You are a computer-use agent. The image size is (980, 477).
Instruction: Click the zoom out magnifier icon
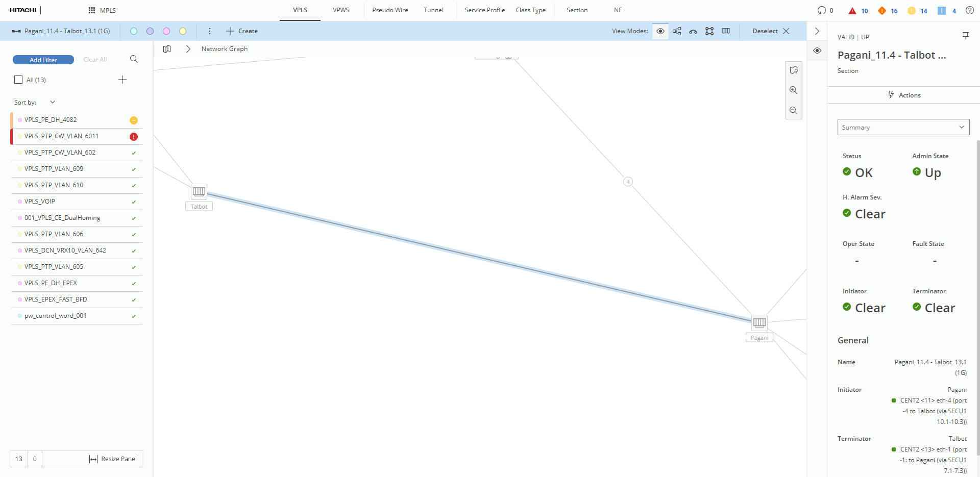[x=793, y=111]
